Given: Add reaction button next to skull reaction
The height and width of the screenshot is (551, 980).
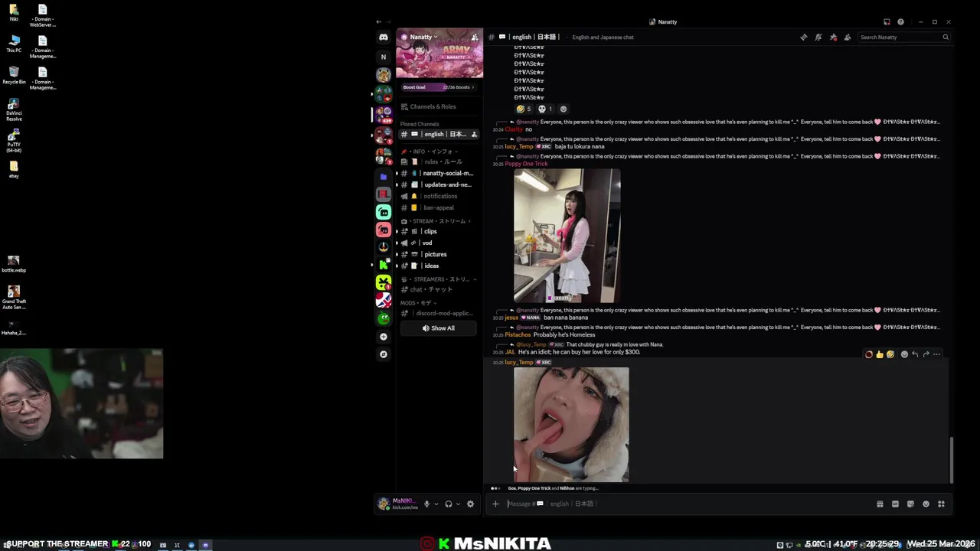Looking at the screenshot, I should point(563,109).
